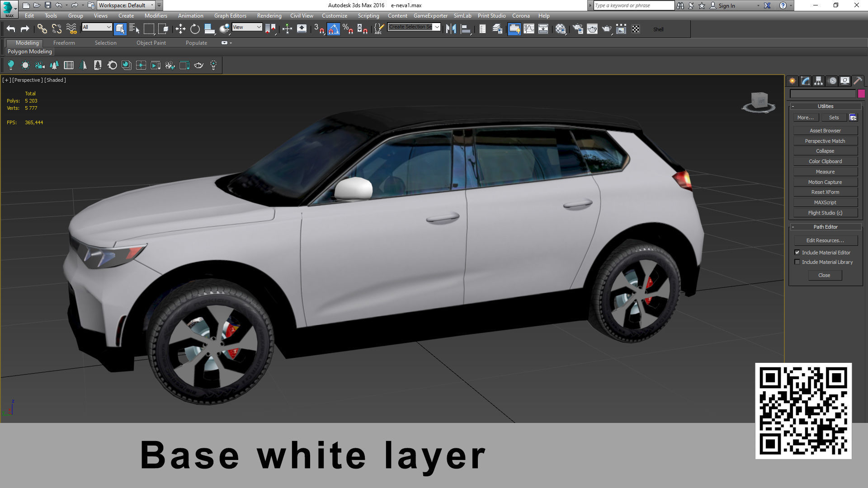Open Rendered Frame Window teapot icon
Viewport: 868px width, 488px height.
click(x=592, y=29)
